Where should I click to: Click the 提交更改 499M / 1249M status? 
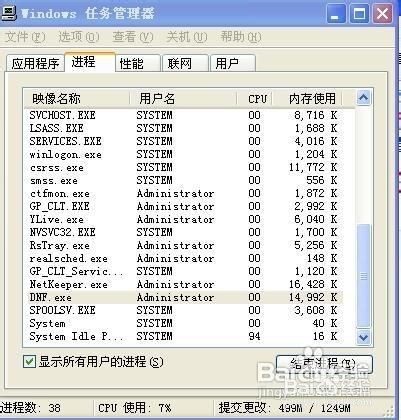pos(284,408)
